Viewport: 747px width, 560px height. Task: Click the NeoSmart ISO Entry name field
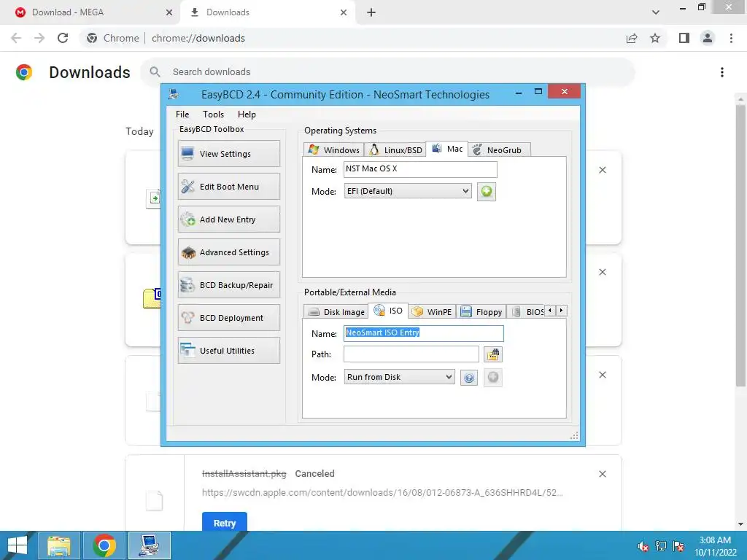(424, 332)
